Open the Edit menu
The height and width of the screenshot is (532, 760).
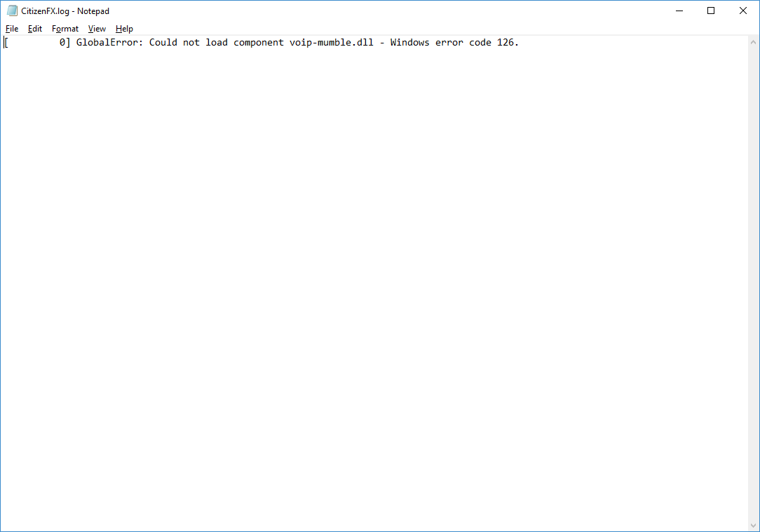(34, 29)
